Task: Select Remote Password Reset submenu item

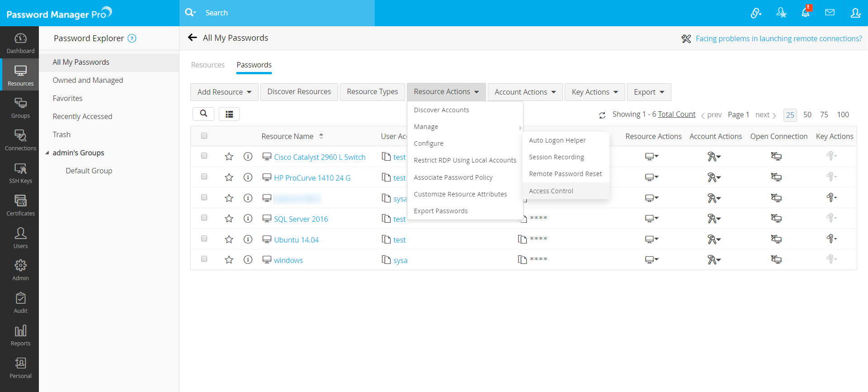Action: tap(566, 174)
